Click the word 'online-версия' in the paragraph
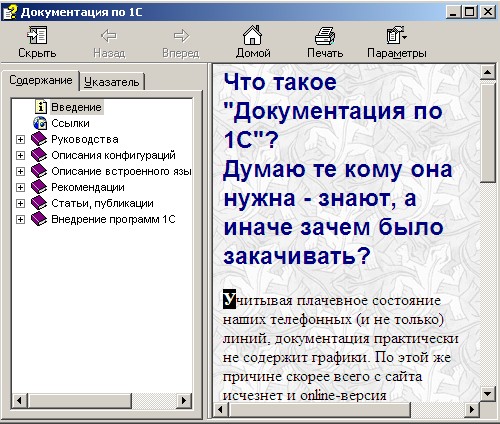The image size is (500, 424). click(x=343, y=395)
